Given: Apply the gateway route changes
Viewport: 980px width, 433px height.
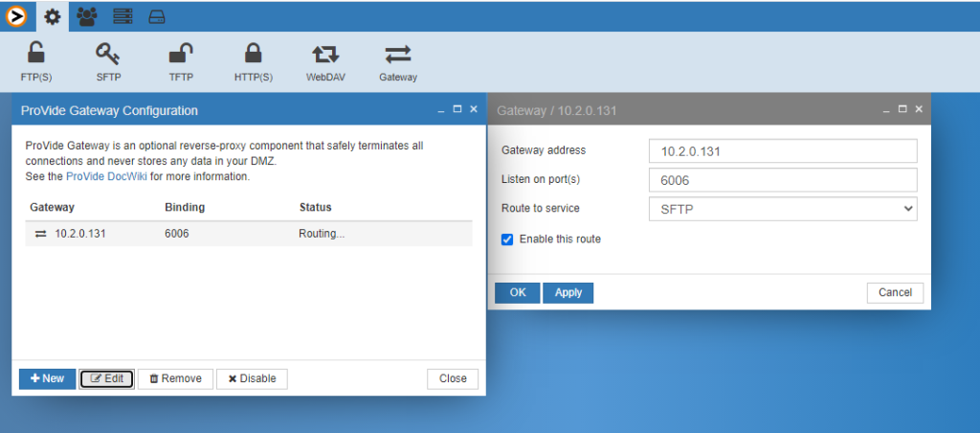Looking at the screenshot, I should tap(568, 293).
